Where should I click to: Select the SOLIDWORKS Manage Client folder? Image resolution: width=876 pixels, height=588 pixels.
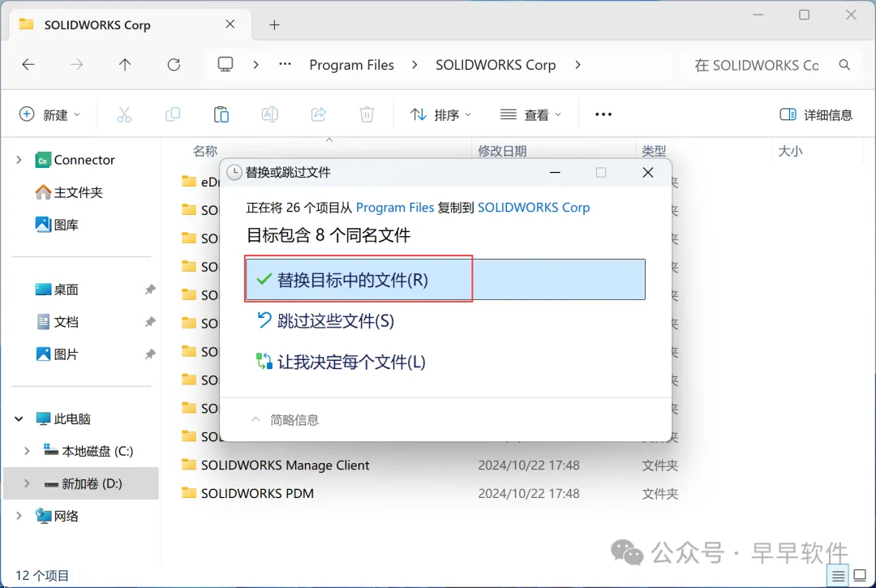[285, 466]
